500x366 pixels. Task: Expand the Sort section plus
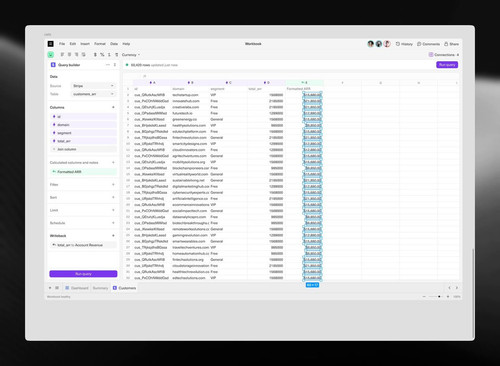coord(113,197)
